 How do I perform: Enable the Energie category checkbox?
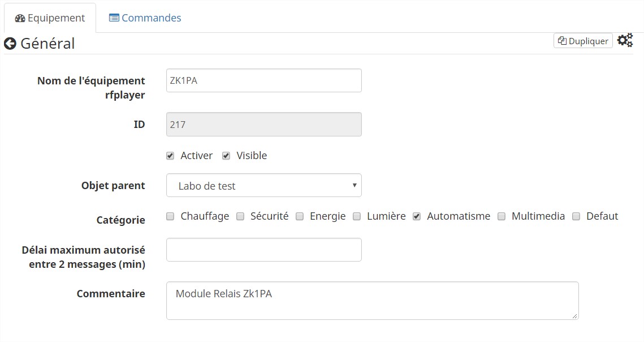pos(300,216)
